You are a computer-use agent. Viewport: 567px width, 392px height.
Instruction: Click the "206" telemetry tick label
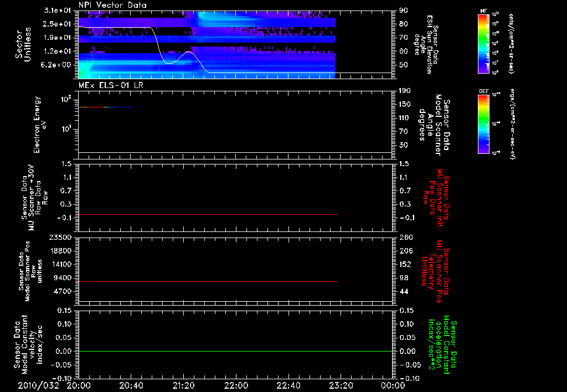pyautogui.click(x=405, y=251)
